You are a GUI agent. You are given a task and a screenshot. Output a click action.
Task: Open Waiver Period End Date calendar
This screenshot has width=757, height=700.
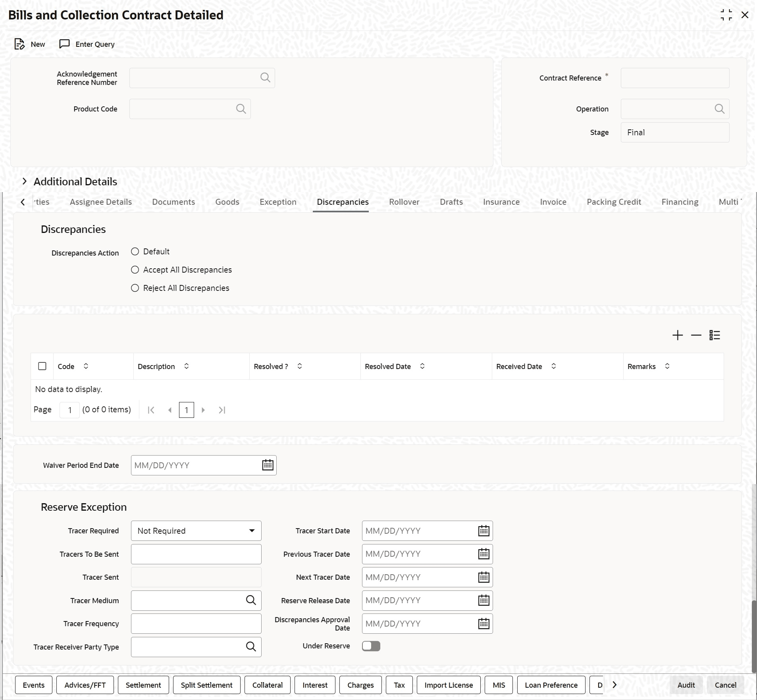pyautogui.click(x=268, y=465)
